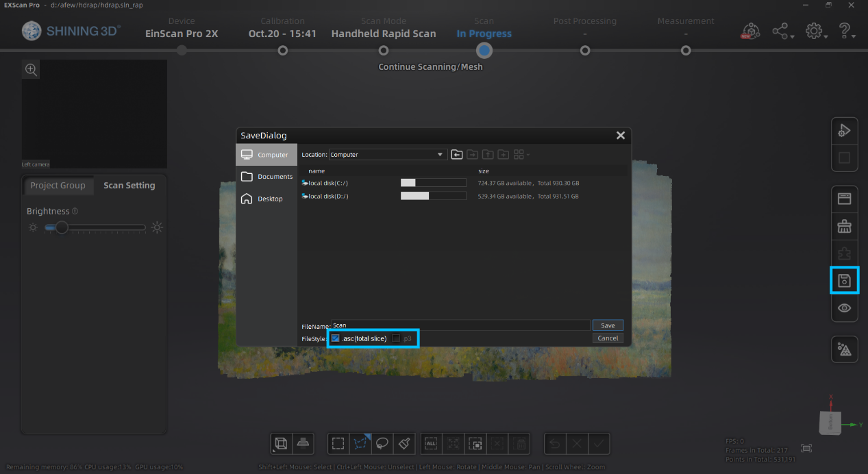Click the save scan disk icon
Image resolution: width=868 pixels, height=474 pixels.
[845, 280]
